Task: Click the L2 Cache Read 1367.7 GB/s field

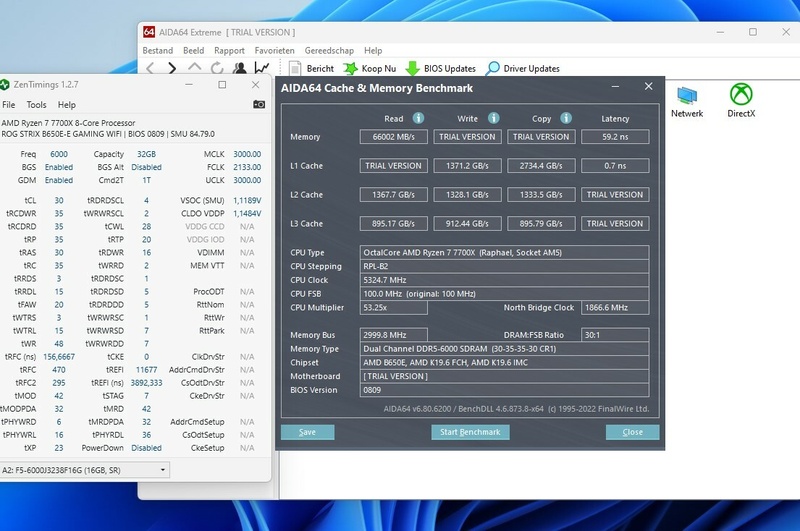Action: tap(393, 195)
